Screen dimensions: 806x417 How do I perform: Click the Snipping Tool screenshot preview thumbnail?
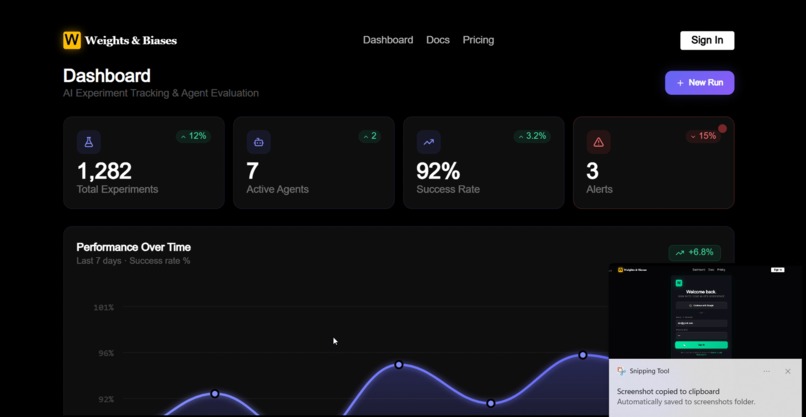pyautogui.click(x=705, y=311)
